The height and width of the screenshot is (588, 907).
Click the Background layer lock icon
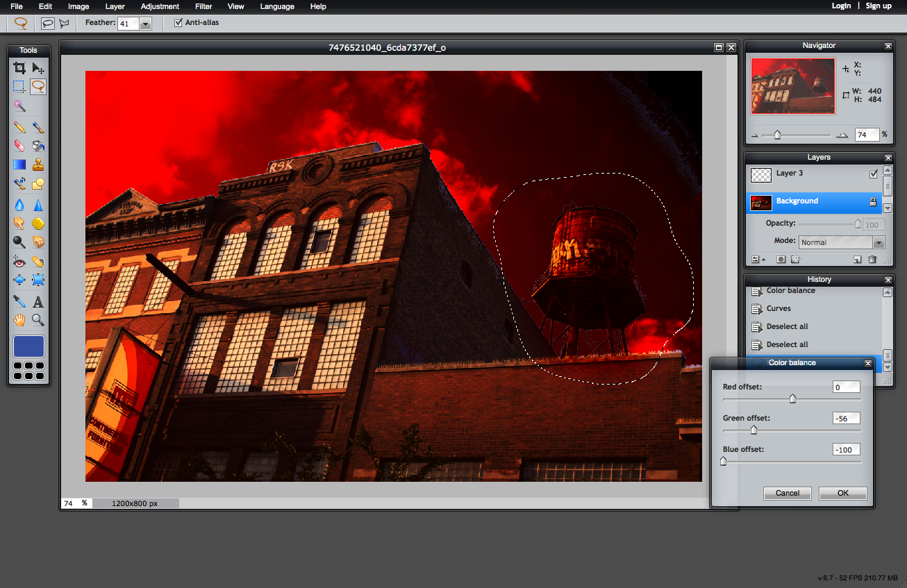874,202
